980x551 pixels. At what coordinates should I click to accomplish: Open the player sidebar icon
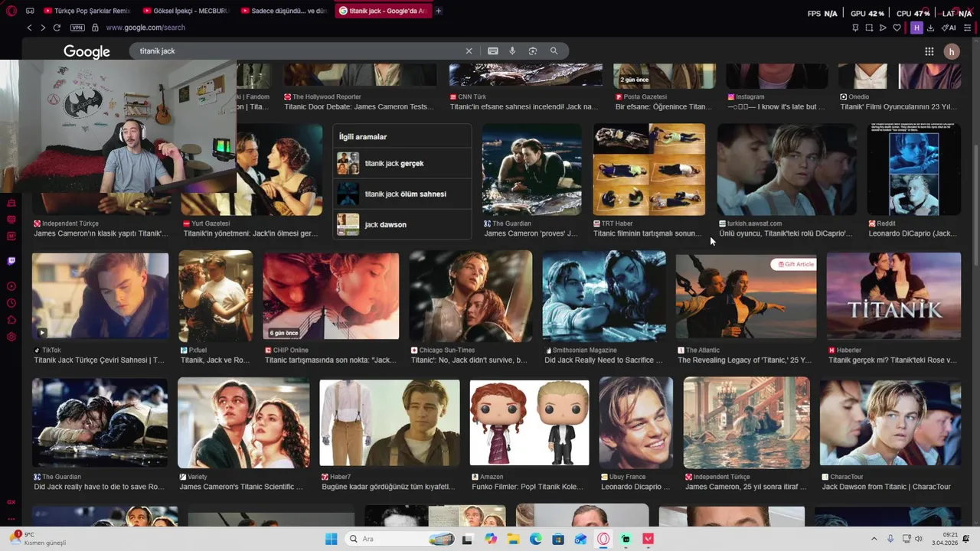(x=11, y=286)
